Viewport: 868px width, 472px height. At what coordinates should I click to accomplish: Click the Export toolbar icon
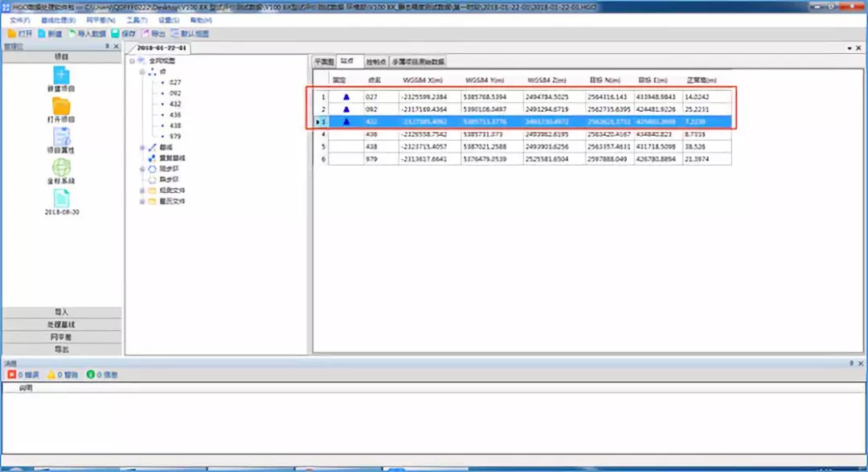(153, 35)
